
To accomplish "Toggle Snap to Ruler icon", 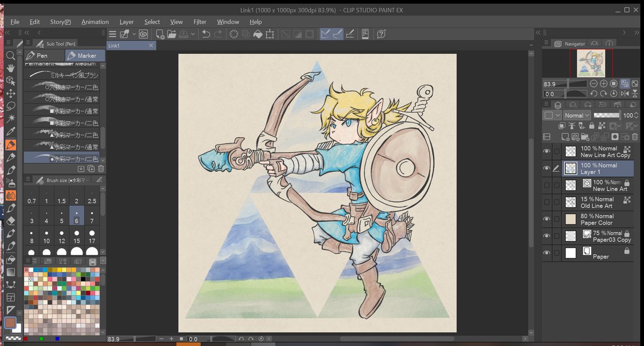I will 326,34.
